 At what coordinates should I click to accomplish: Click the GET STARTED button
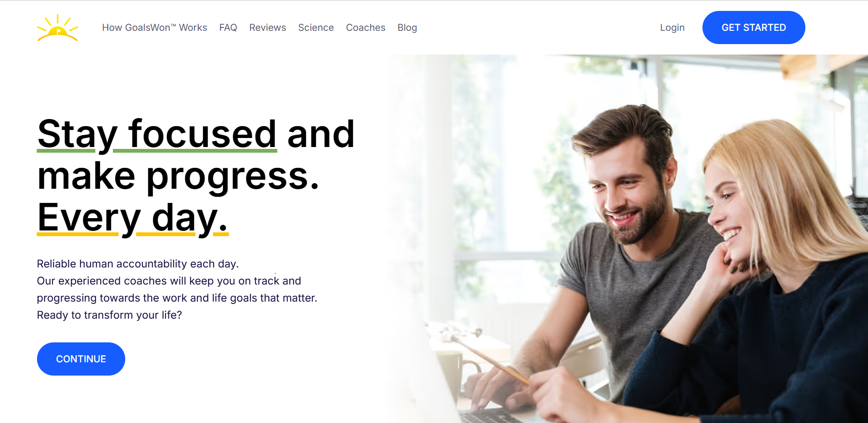(x=754, y=28)
